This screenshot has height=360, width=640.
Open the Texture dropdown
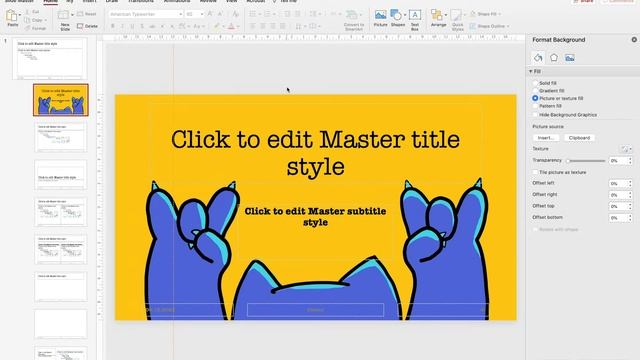627,149
